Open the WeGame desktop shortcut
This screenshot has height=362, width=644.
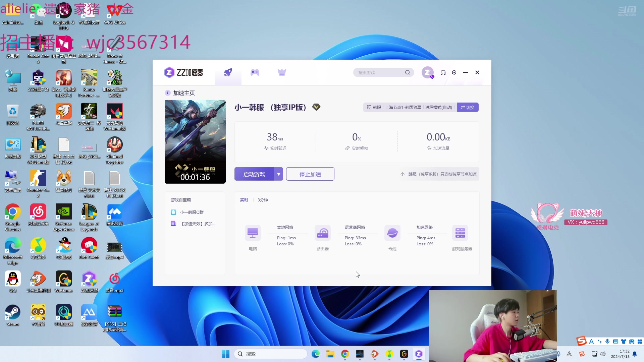[x=64, y=282]
